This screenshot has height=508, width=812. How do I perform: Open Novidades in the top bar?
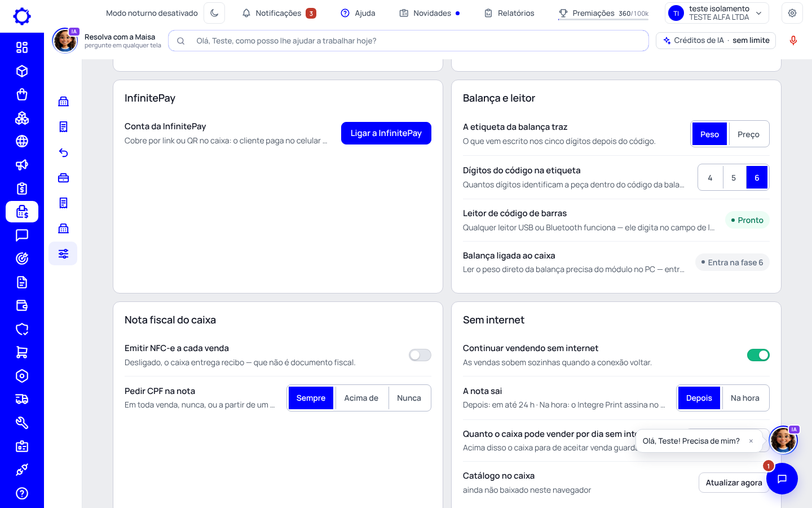(430, 13)
